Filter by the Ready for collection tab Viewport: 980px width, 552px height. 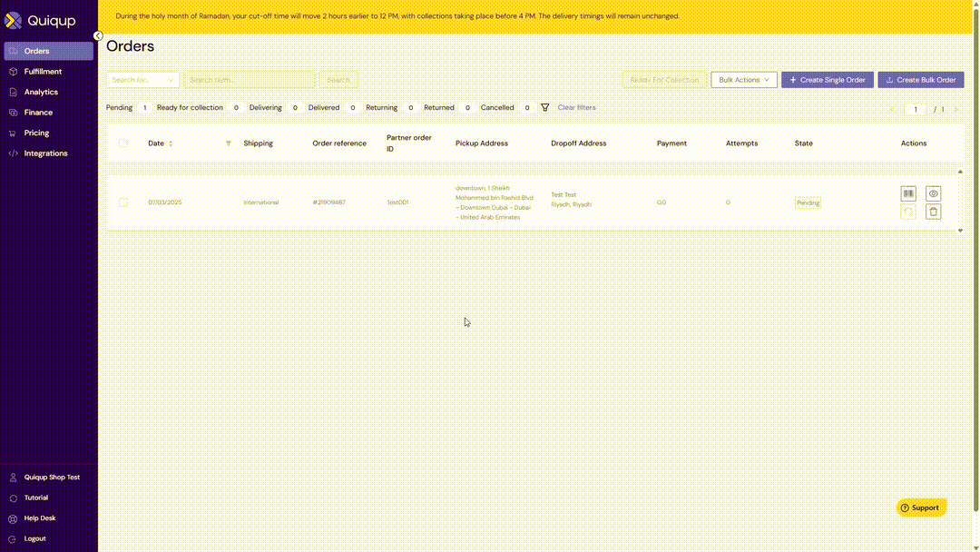198,107
